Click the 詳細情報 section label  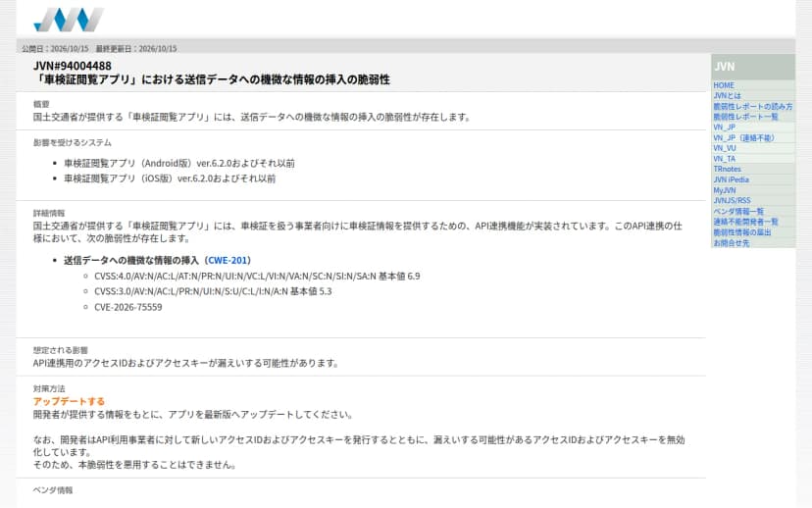49,213
